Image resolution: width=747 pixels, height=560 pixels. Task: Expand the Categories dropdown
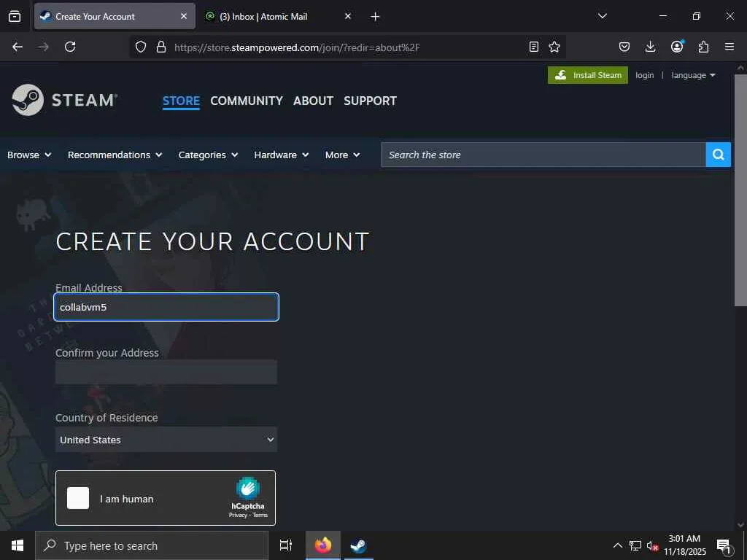tap(208, 155)
